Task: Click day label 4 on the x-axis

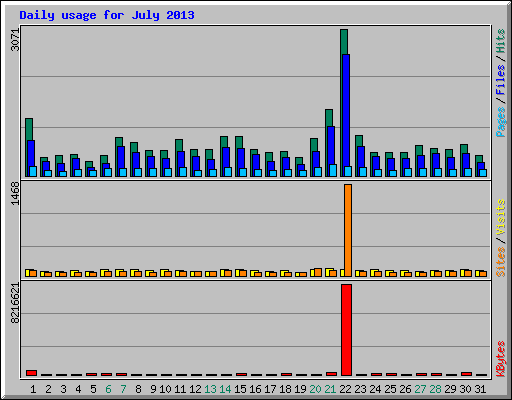Action: click(x=78, y=389)
